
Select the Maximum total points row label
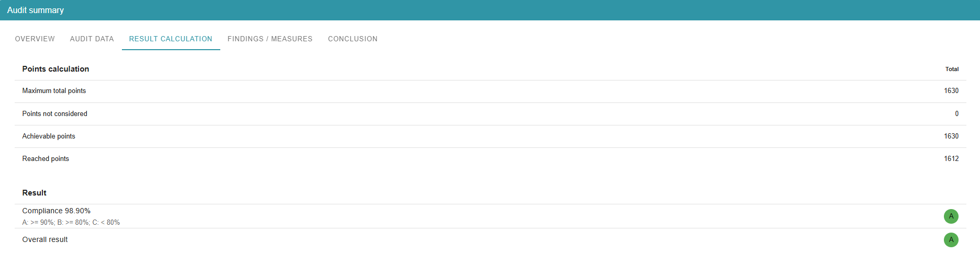(54, 91)
